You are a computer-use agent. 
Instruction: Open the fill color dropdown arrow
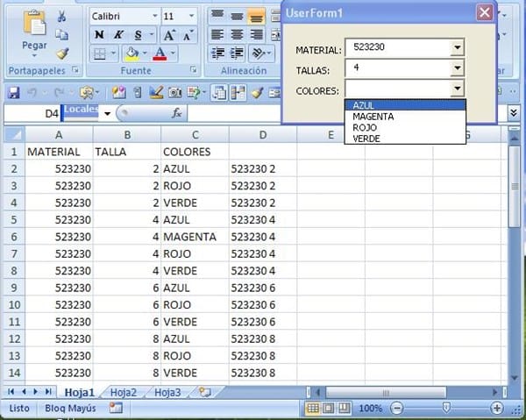[x=145, y=53]
